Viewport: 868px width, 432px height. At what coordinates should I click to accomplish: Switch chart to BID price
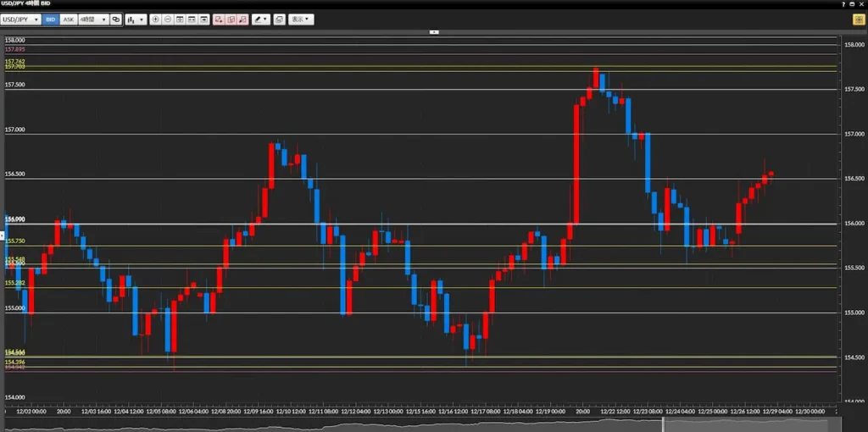coord(51,19)
